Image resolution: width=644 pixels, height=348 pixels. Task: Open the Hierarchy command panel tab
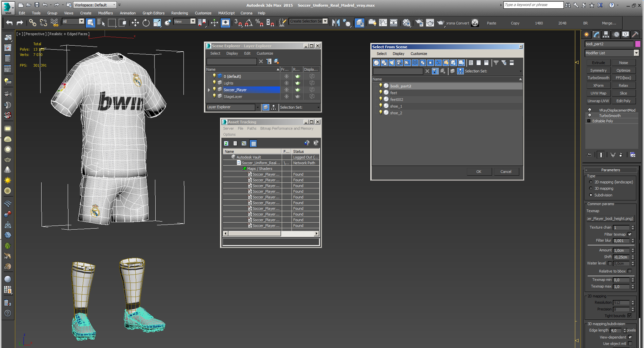(x=606, y=34)
